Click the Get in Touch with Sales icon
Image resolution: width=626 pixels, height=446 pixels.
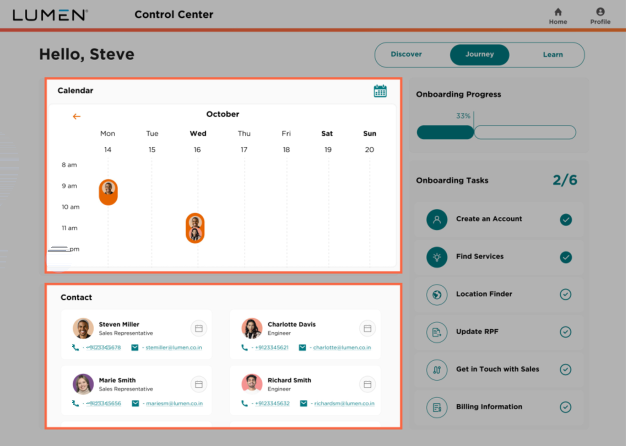437,370
